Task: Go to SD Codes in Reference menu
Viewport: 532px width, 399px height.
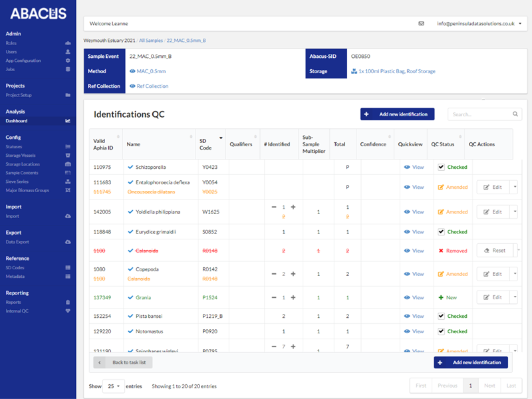Action: 15,267
